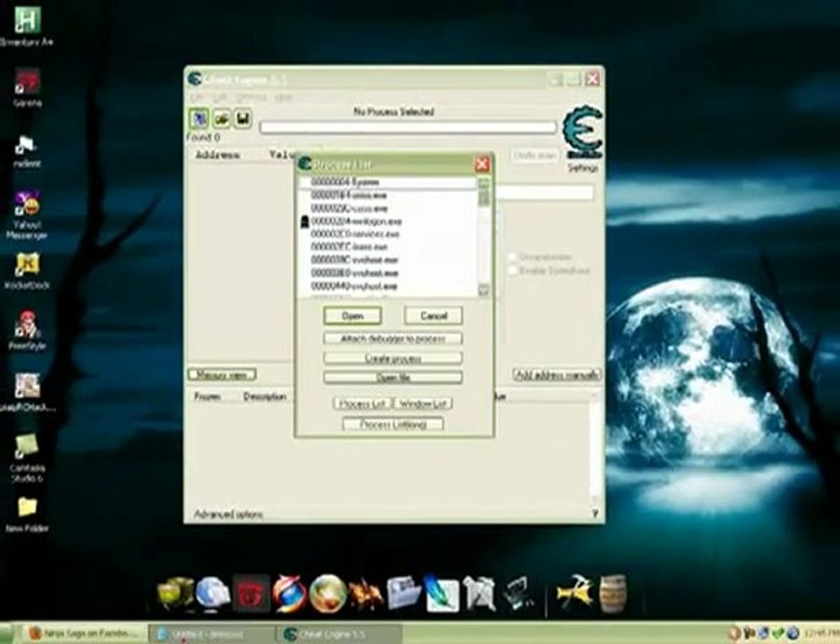The height and width of the screenshot is (644, 840).
Task: Click the Frozen column header
Action: [207, 397]
